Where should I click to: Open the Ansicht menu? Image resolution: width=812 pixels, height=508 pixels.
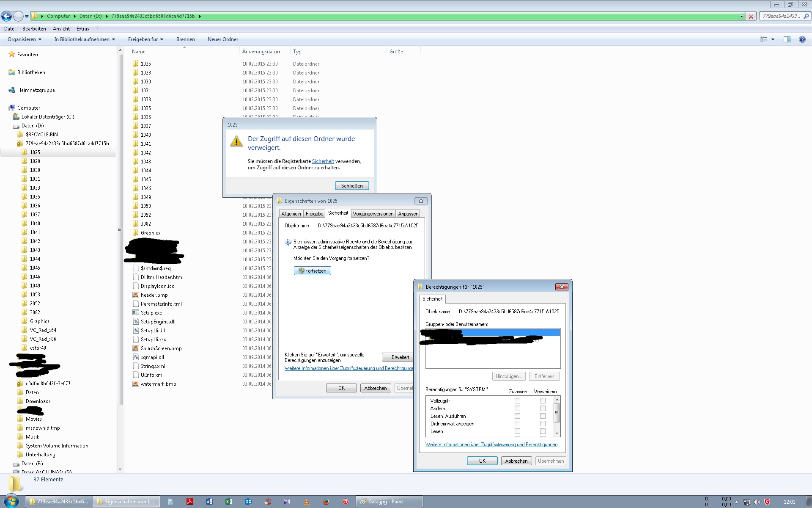(x=61, y=29)
